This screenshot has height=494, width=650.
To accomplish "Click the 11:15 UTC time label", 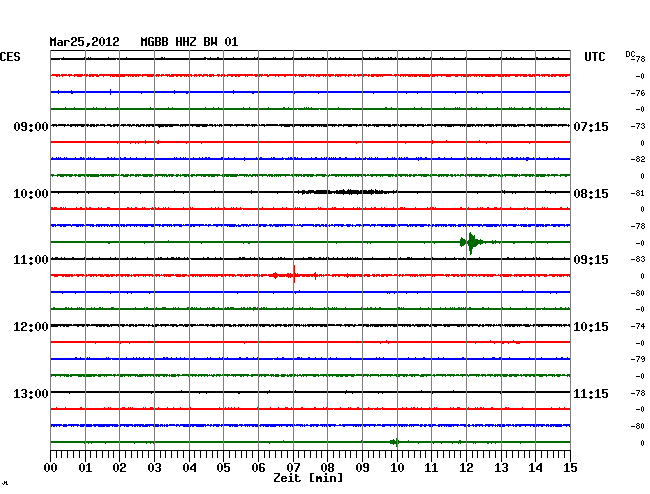I will click(591, 393).
